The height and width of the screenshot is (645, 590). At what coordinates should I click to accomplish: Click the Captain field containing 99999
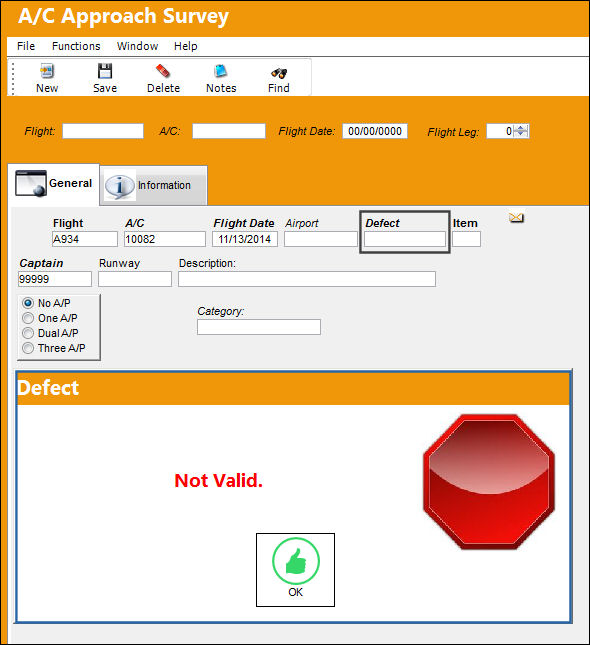55,279
